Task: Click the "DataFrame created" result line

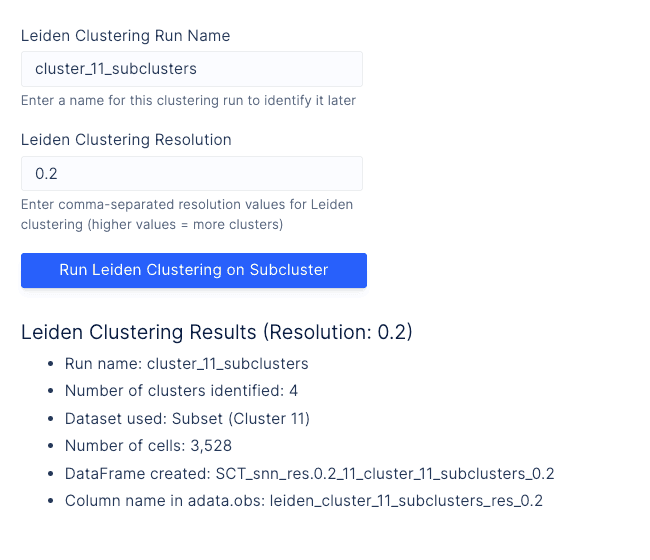Action: 309,474
